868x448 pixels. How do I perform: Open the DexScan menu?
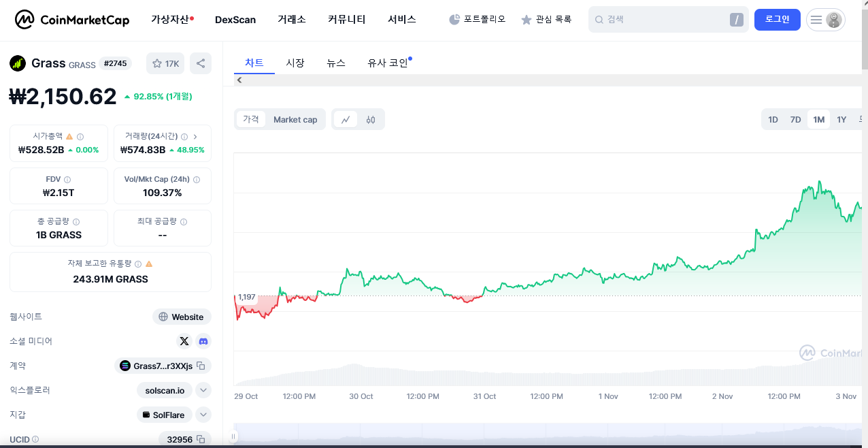(x=235, y=20)
